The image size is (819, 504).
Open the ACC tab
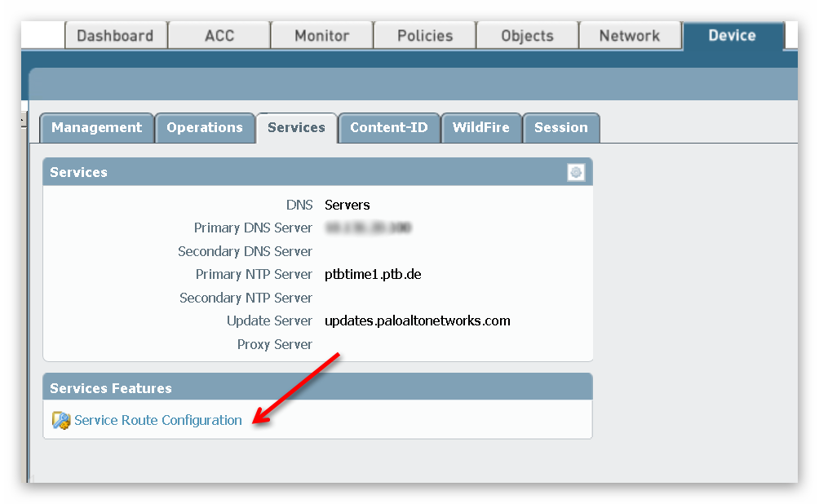pyautogui.click(x=219, y=36)
